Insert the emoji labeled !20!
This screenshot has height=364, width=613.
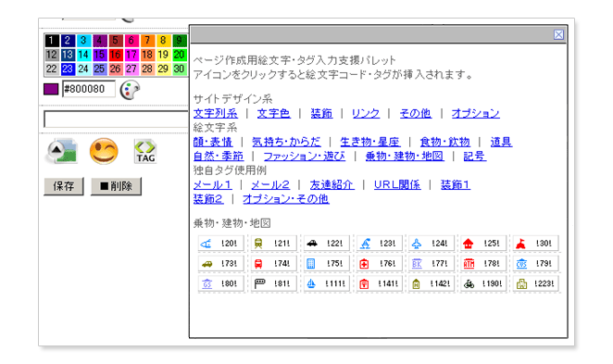221,244
